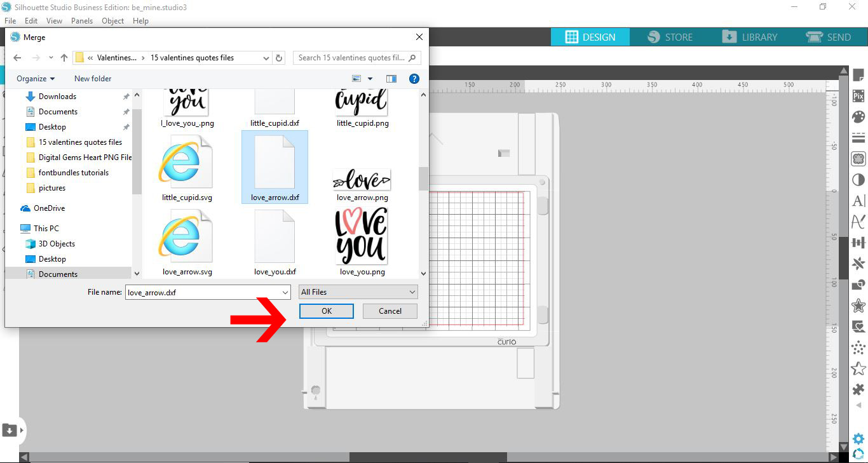Click the Search 15 valentines quotes field

[357, 58]
